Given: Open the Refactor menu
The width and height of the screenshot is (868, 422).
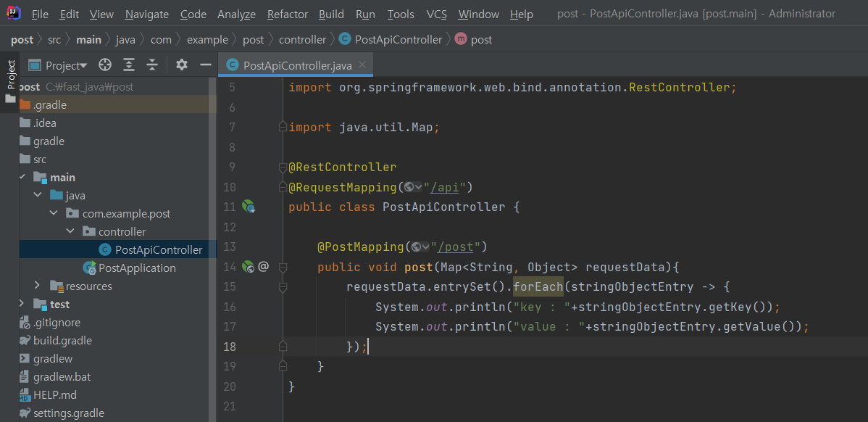Looking at the screenshot, I should point(287,14).
